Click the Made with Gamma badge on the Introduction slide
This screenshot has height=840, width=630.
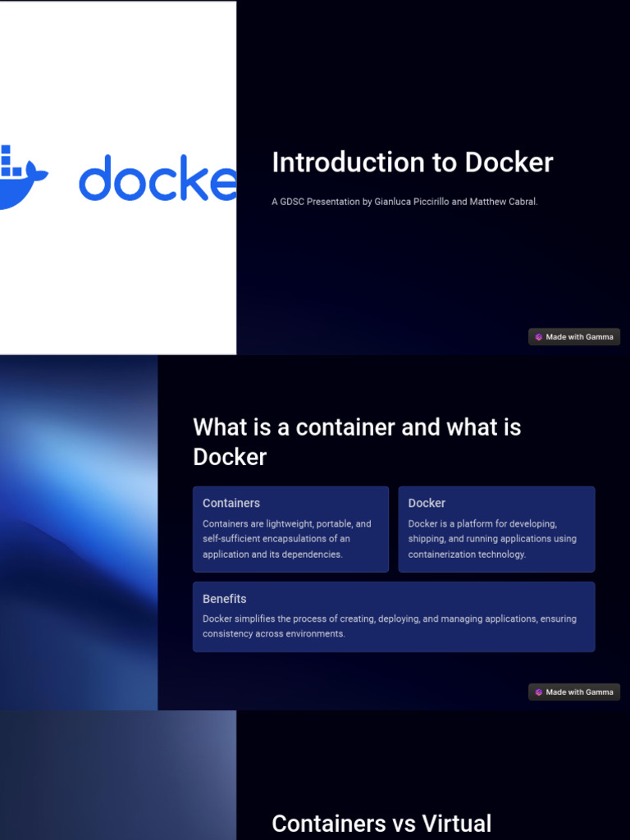click(x=573, y=337)
